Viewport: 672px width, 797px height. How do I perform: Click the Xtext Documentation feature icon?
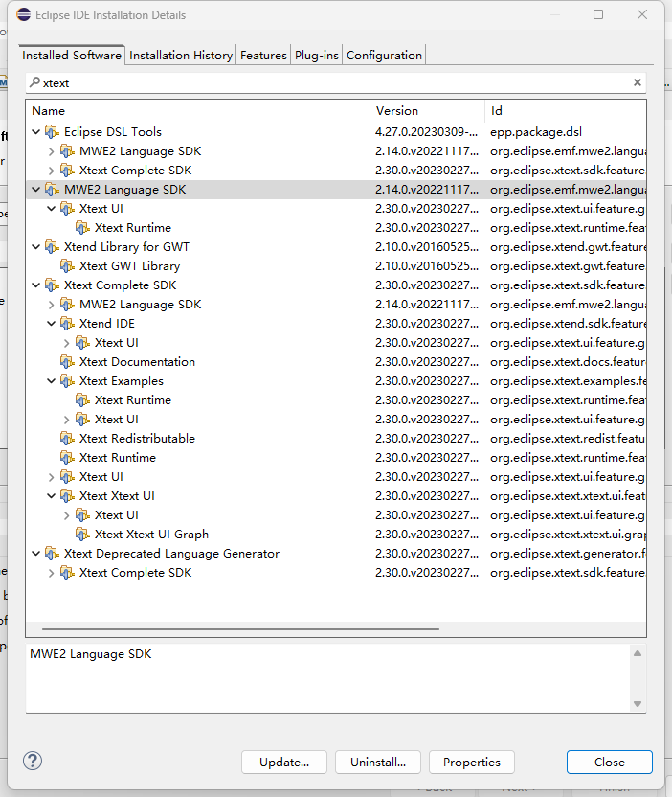tap(67, 362)
